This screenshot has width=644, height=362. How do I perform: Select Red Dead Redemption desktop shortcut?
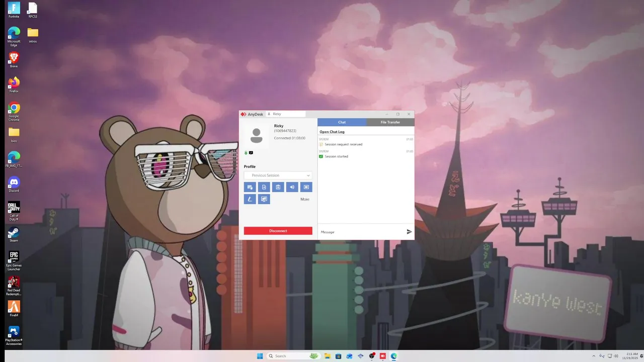14,286
